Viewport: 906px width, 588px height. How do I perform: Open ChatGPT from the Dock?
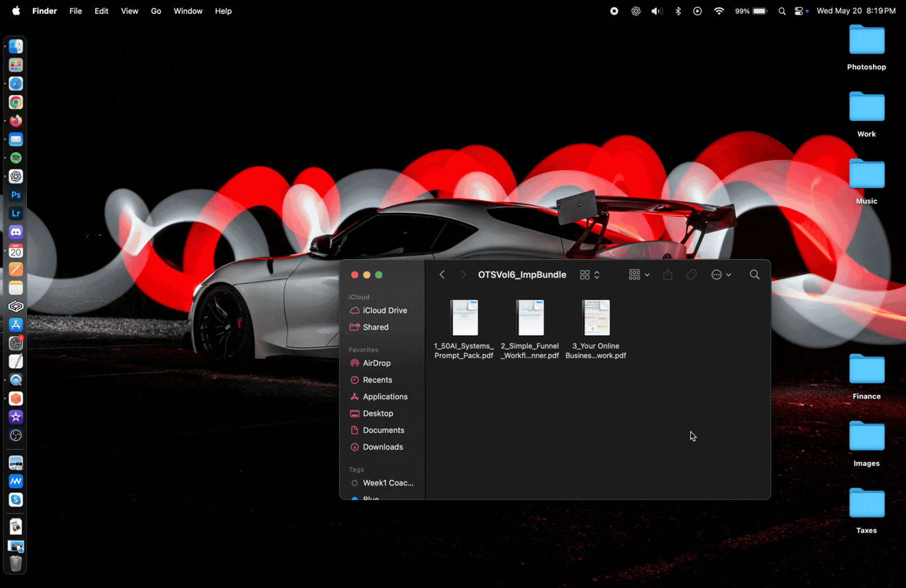coord(16,177)
